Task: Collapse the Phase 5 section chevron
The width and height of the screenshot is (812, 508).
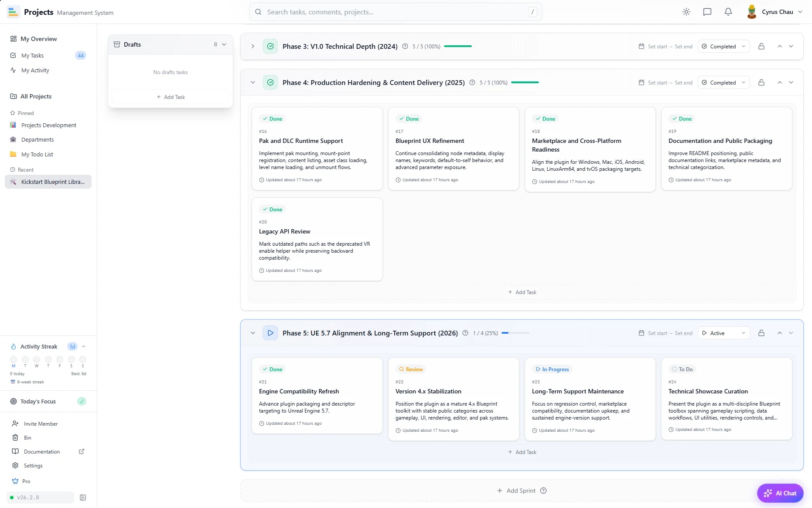Action: (253, 333)
